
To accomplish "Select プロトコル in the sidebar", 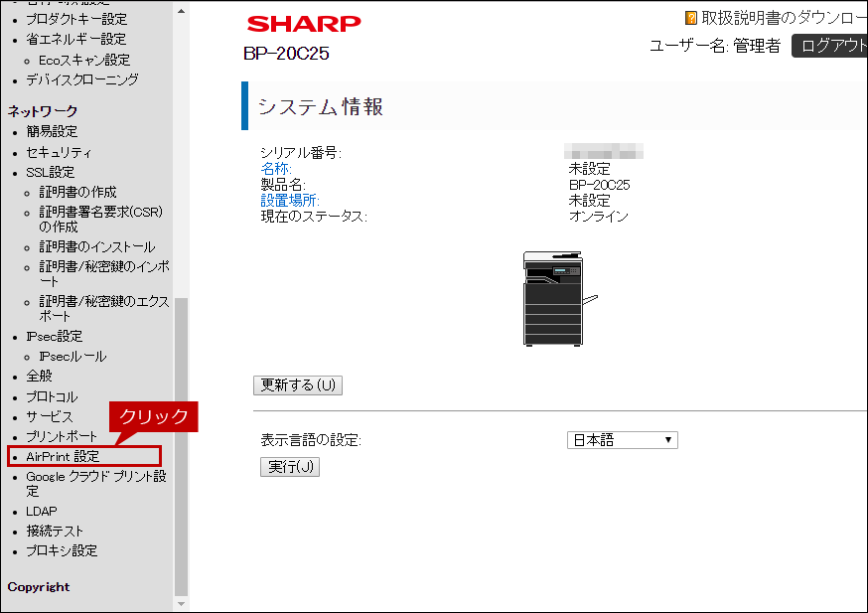I will point(52,396).
